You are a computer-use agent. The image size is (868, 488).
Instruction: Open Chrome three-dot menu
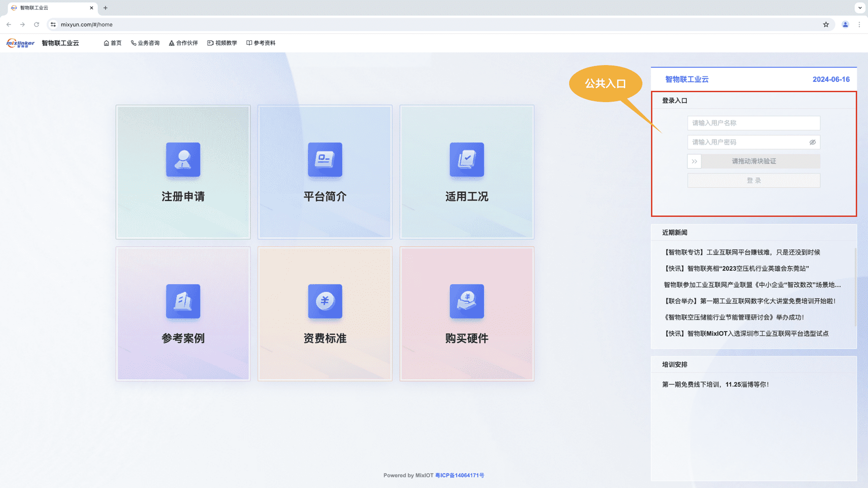[x=859, y=24]
